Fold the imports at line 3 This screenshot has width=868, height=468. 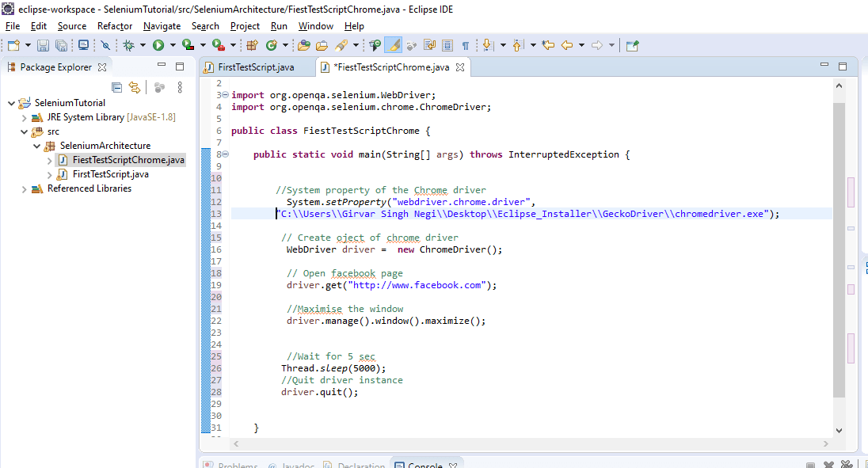point(225,95)
